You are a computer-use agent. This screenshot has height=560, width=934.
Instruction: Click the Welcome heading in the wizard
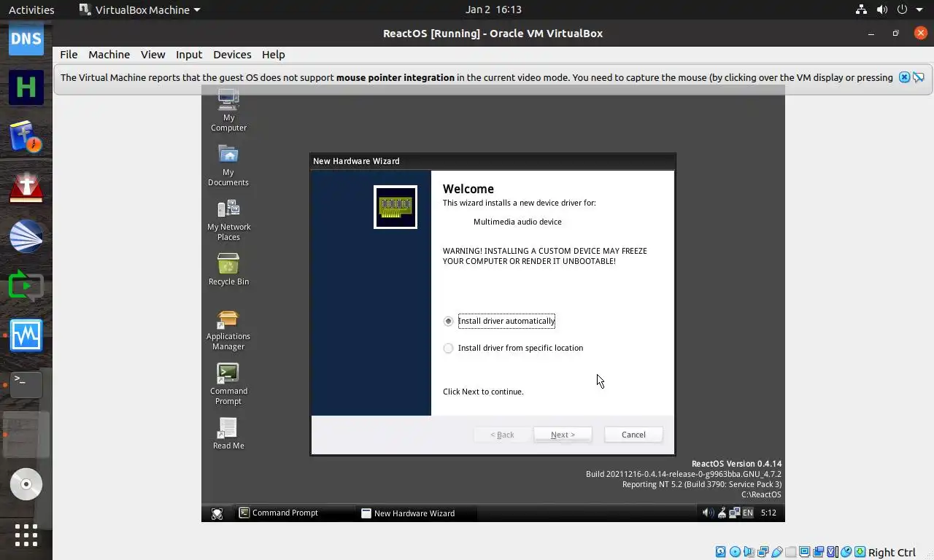pos(468,189)
